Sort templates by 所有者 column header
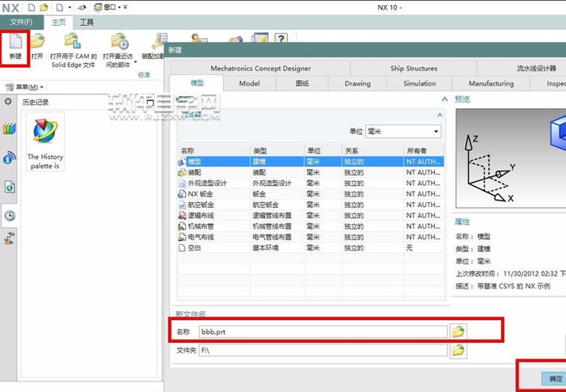This screenshot has width=566, height=392. 424,151
